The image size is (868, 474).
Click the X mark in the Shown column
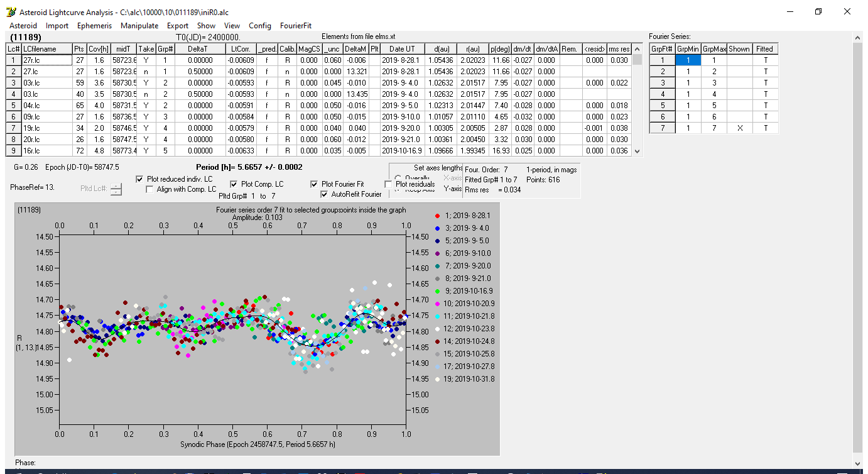point(739,128)
